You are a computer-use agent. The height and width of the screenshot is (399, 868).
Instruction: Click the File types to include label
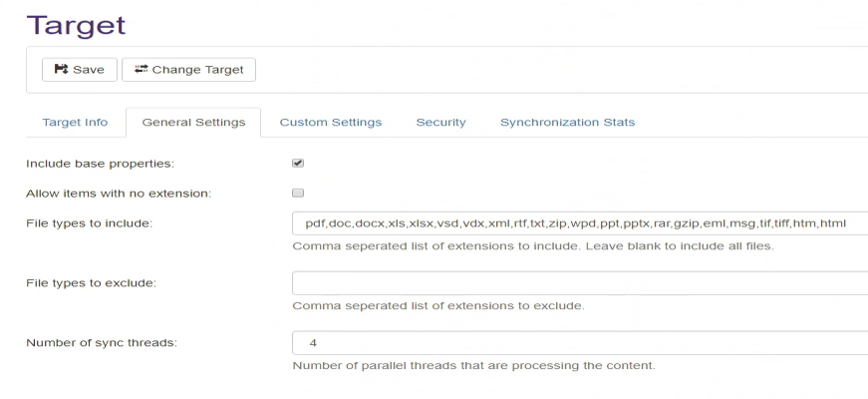point(89,223)
